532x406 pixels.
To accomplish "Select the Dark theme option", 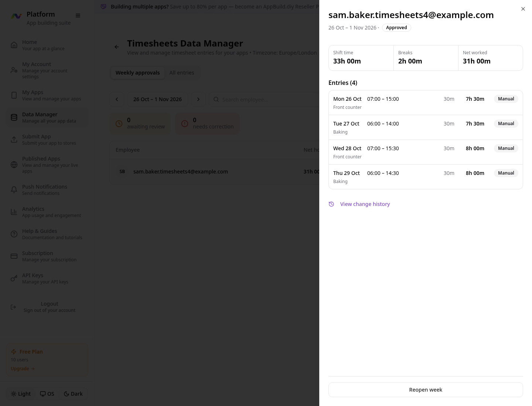I will (x=73, y=394).
